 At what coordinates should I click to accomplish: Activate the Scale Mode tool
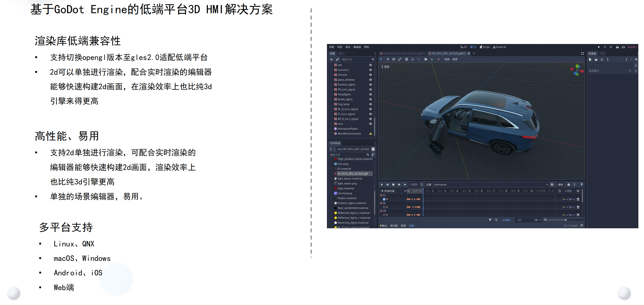400,59
